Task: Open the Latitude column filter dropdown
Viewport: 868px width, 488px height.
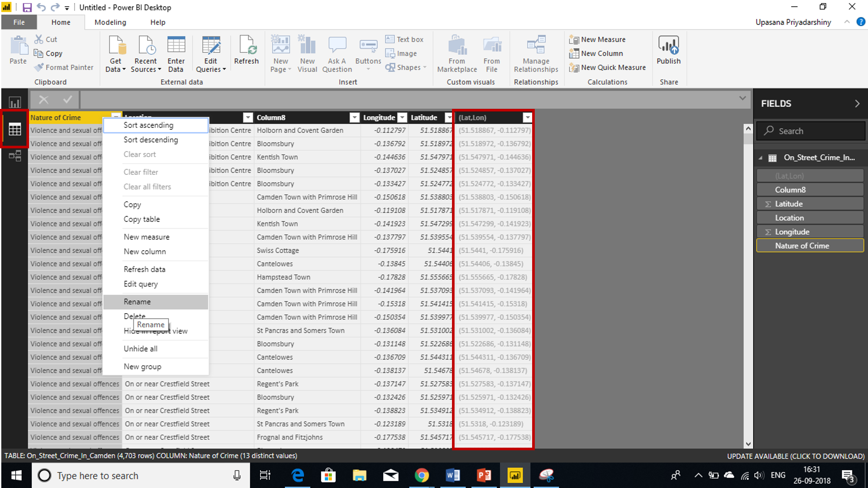Action: coord(449,118)
